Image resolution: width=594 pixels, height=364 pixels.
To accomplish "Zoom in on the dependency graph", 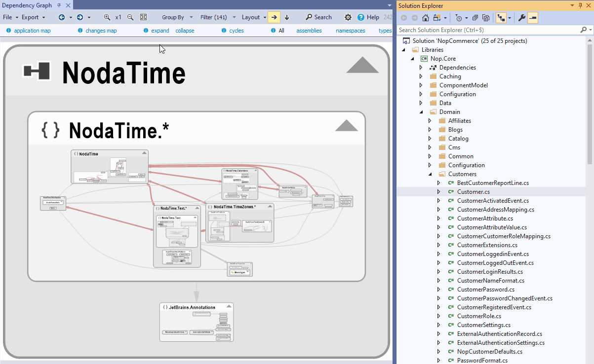I will [107, 17].
